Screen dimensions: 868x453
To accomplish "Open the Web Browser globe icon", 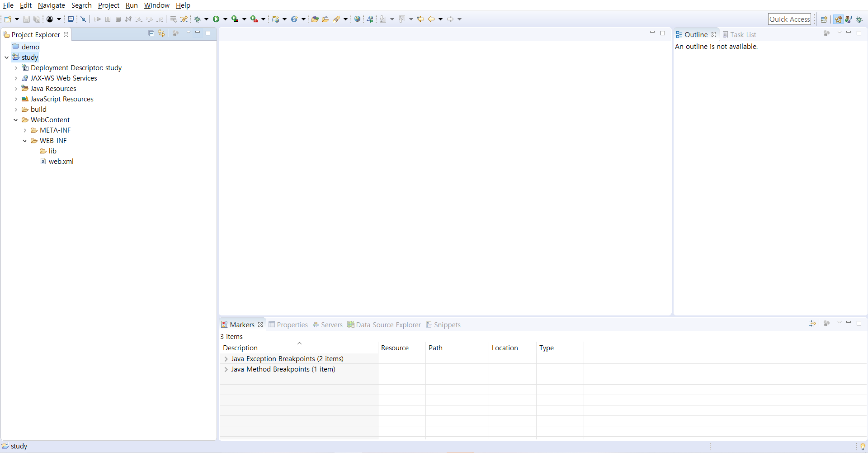I will coord(357,19).
